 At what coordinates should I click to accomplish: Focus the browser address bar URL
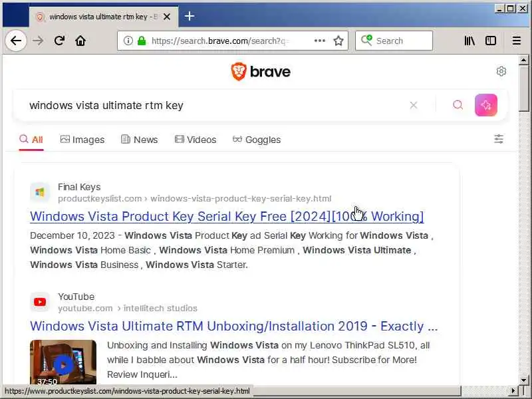click(x=220, y=41)
